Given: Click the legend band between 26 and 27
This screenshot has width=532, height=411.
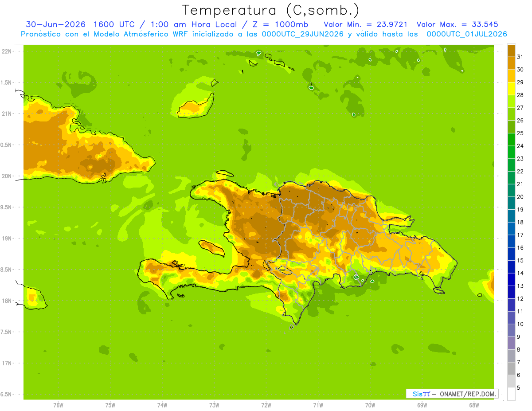Looking at the screenshot, I should click(x=511, y=114).
